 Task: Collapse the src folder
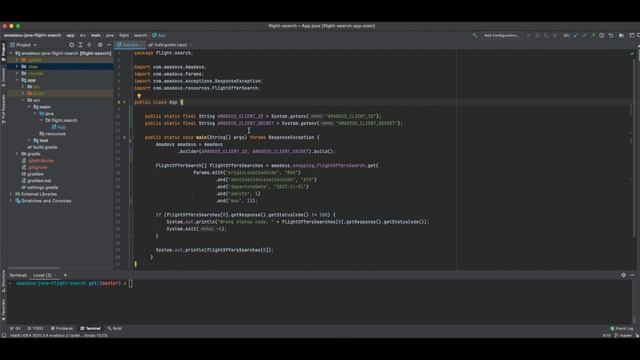[23, 100]
